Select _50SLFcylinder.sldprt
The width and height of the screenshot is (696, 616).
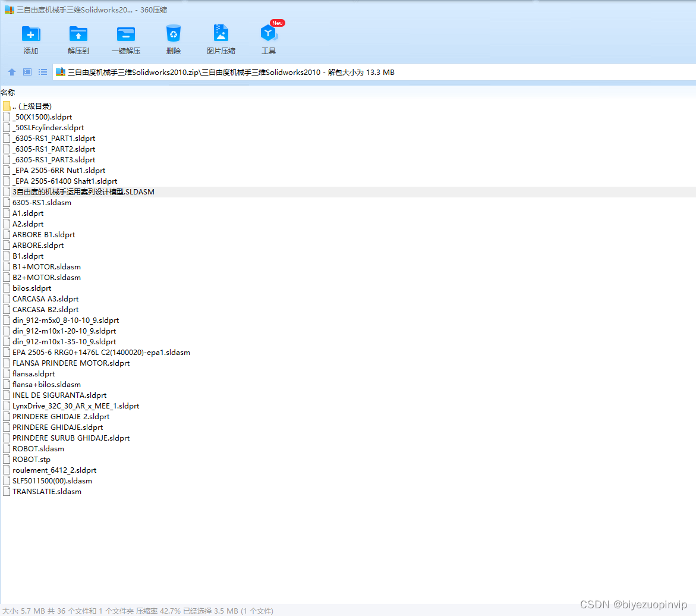[x=48, y=127]
